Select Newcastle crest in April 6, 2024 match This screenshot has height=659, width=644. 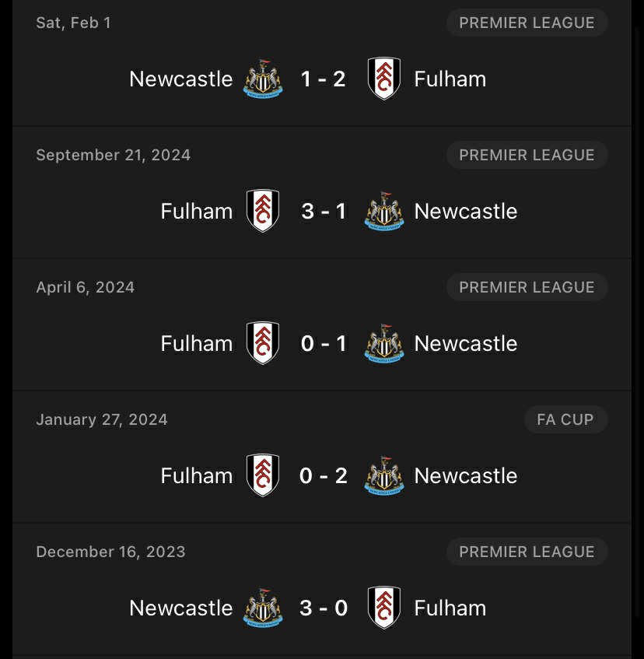[x=384, y=343]
